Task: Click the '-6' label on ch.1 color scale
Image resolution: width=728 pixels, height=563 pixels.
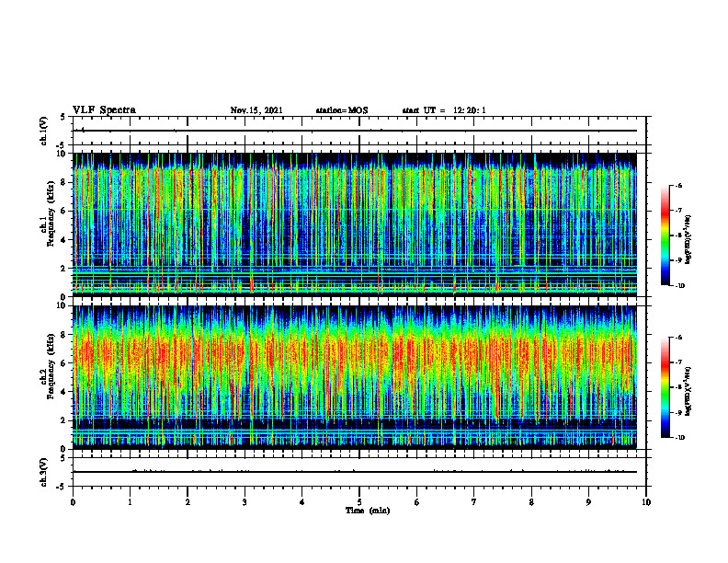Action: click(x=678, y=186)
